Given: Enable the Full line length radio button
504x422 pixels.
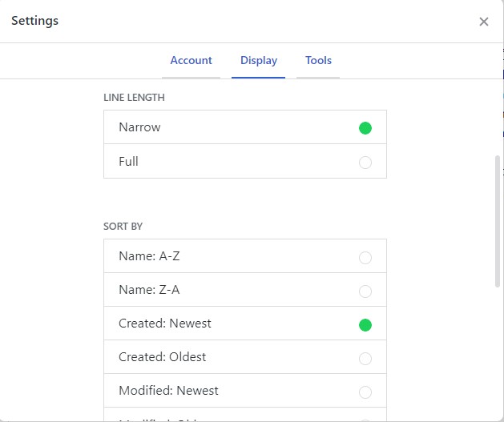Looking at the screenshot, I should click(x=365, y=163).
